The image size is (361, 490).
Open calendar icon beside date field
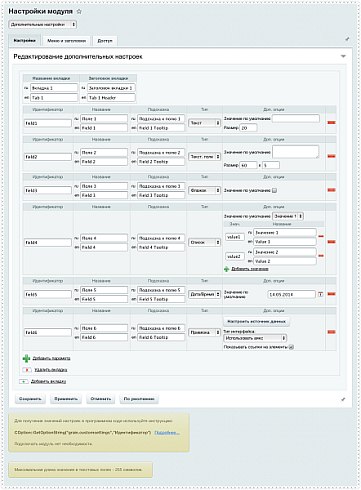pos(320,294)
